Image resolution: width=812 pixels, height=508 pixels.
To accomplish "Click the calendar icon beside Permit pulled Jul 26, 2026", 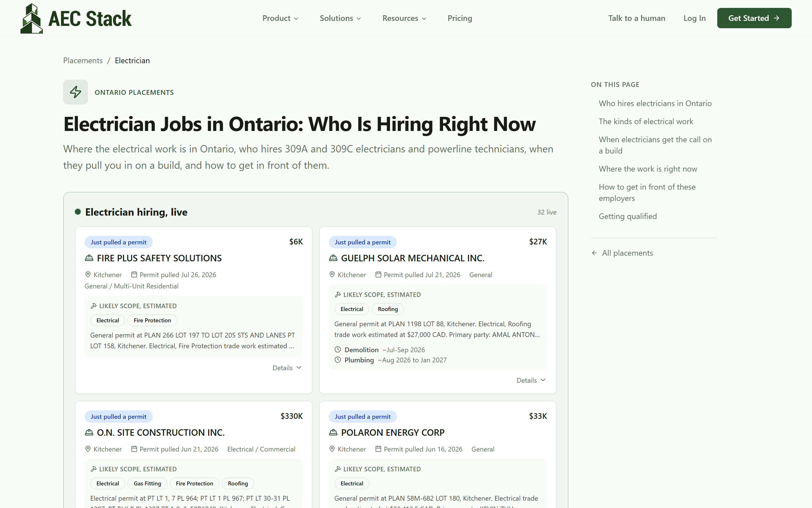I will pos(134,275).
